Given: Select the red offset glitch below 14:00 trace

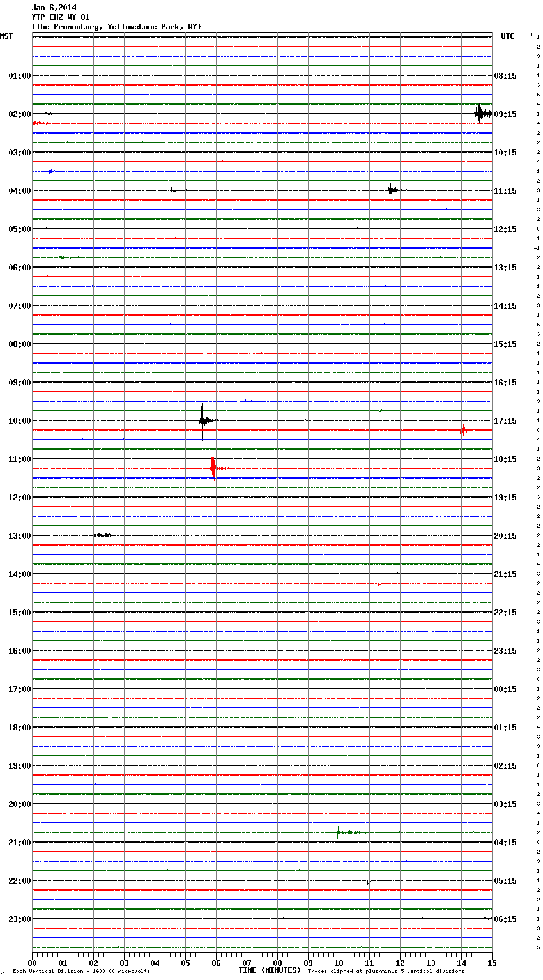Looking at the screenshot, I should (380, 584).
